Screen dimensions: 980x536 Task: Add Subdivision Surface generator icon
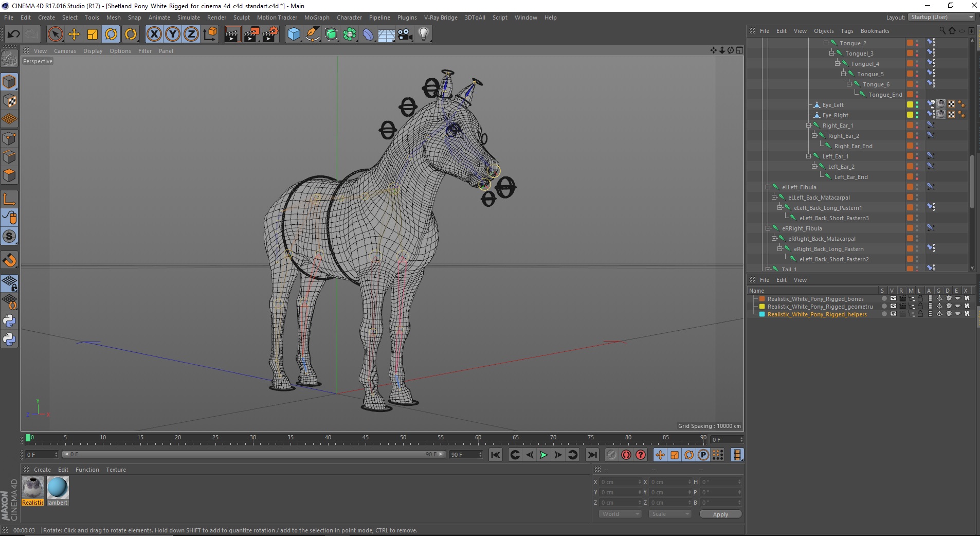pyautogui.click(x=332, y=34)
